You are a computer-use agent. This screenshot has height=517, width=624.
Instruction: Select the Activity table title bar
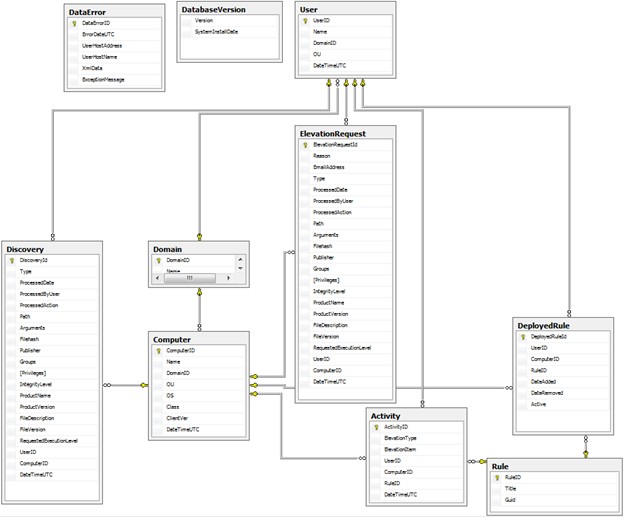tap(416, 416)
